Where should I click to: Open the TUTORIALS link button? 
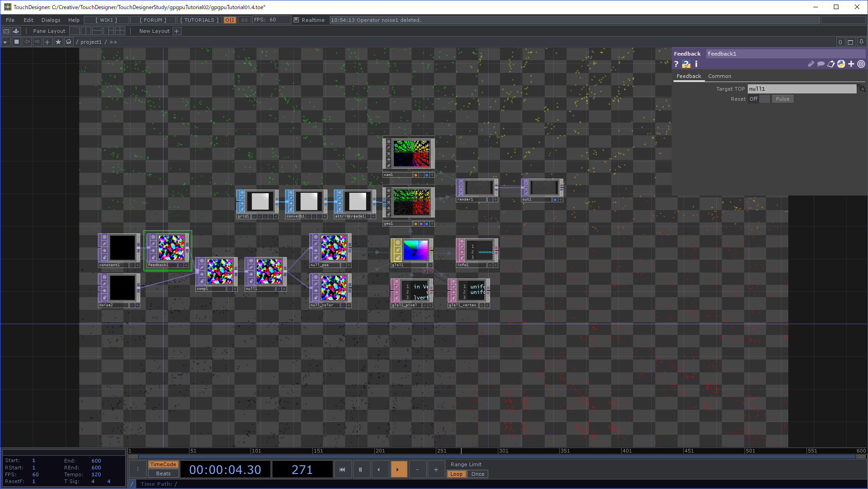pyautogui.click(x=199, y=20)
